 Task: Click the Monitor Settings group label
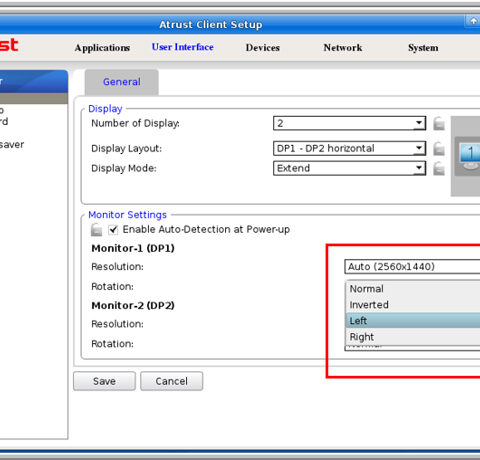click(x=127, y=215)
